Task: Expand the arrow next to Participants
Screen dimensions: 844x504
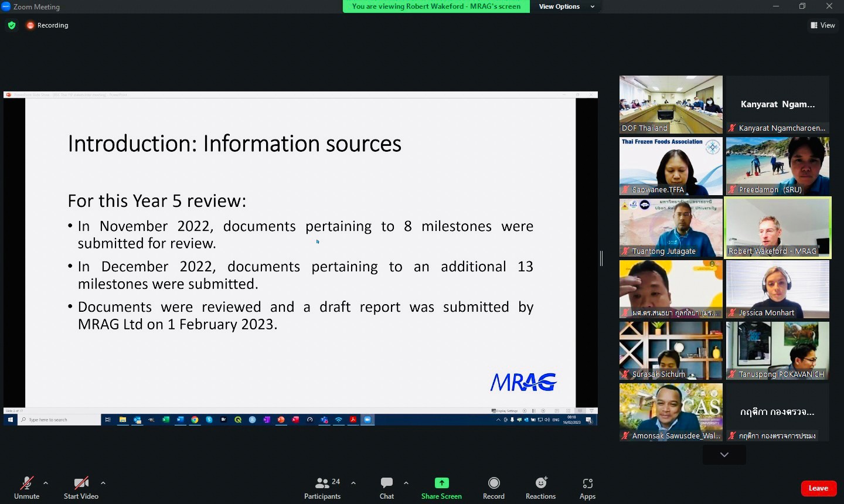Action: pos(353,483)
